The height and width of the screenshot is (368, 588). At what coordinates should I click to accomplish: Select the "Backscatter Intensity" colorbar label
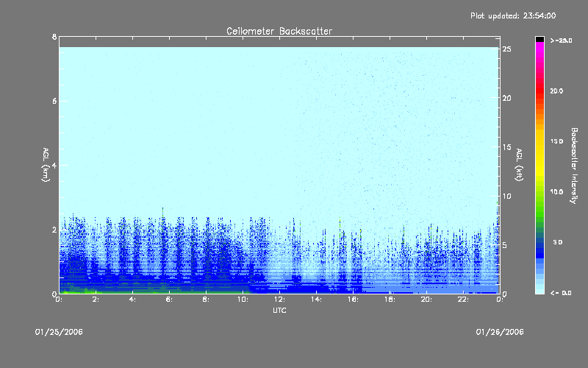[x=574, y=166]
